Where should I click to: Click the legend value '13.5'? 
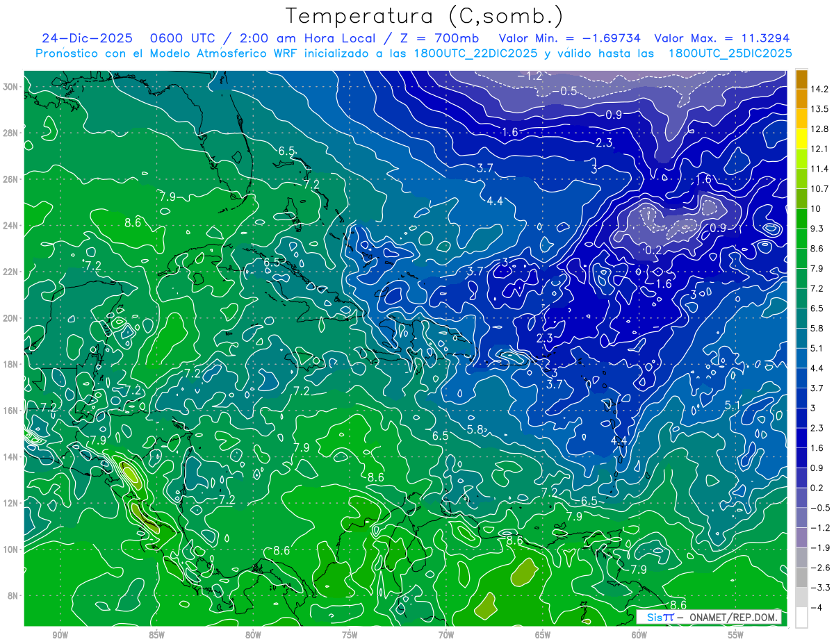click(x=820, y=109)
